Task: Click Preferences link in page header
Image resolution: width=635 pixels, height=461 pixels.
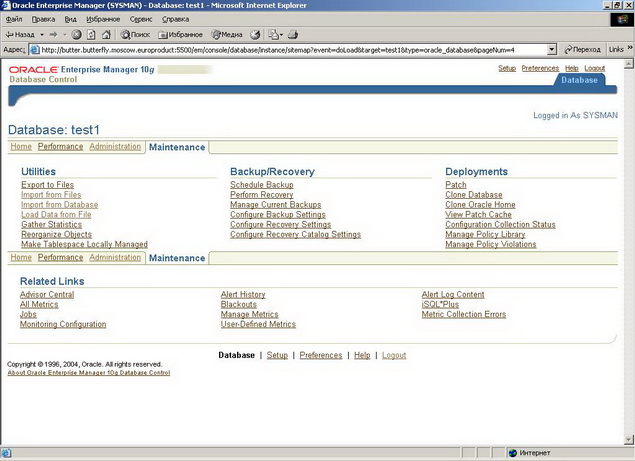Action: 540,68
